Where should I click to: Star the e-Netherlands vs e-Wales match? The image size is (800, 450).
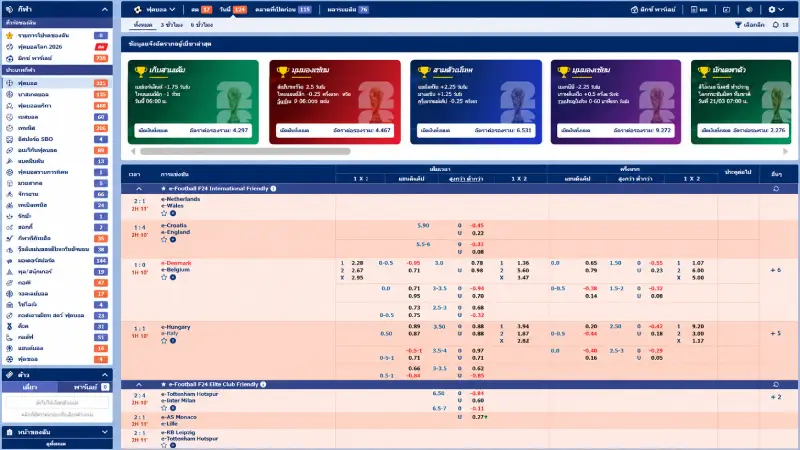point(164,213)
